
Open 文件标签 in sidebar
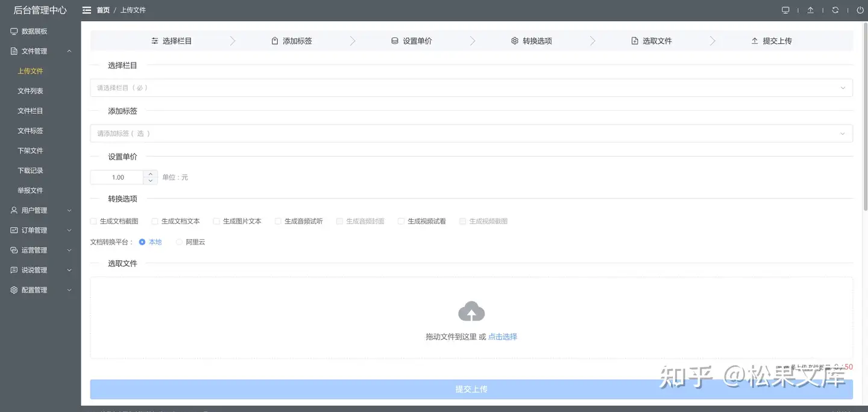point(30,131)
